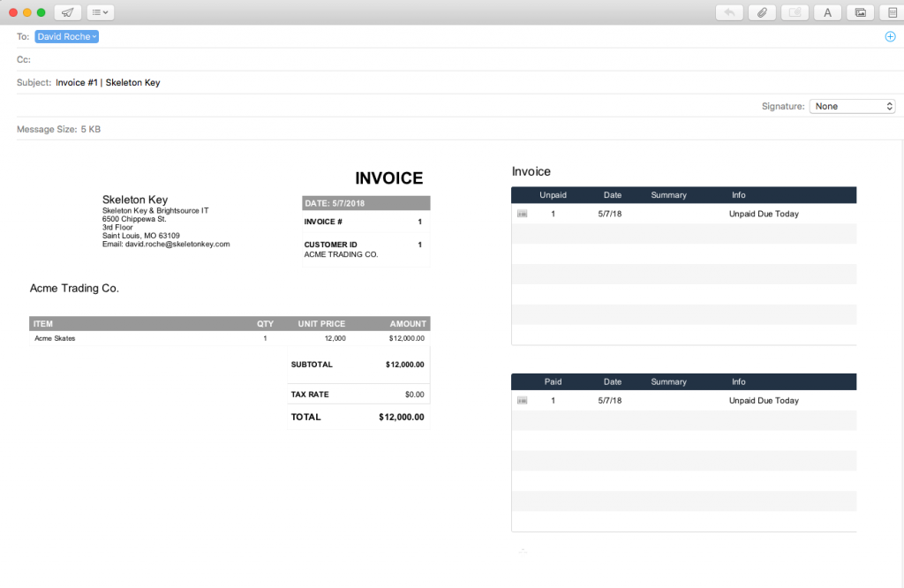The image size is (904, 588).
Task: Click the stationery pane toolbar icon
Action: coord(892,12)
